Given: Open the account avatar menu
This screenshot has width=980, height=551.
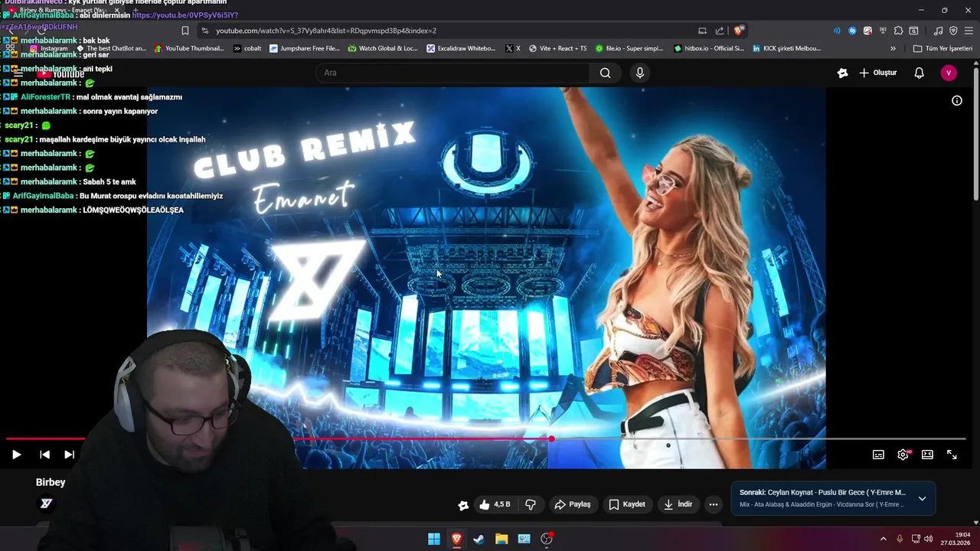Looking at the screenshot, I should point(949,73).
